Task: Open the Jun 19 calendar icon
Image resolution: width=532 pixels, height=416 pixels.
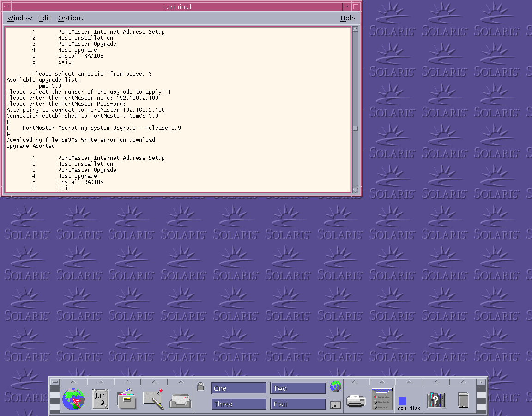Action: pos(100,399)
